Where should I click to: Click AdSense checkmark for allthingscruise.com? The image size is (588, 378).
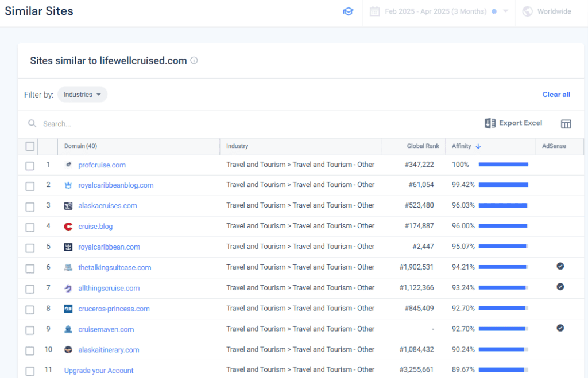[x=560, y=287]
